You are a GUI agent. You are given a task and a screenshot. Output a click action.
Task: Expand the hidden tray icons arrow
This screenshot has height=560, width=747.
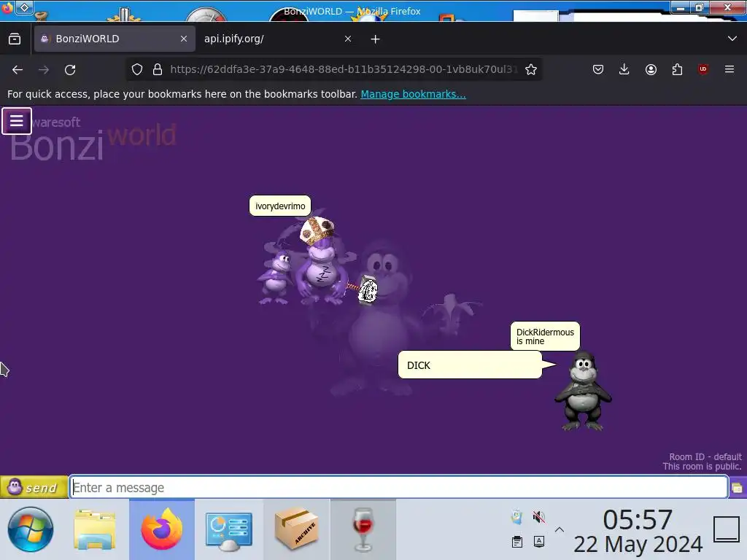point(560,529)
